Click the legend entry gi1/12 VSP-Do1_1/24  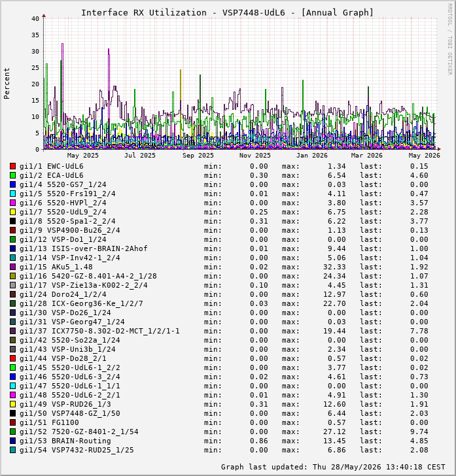tap(63, 239)
